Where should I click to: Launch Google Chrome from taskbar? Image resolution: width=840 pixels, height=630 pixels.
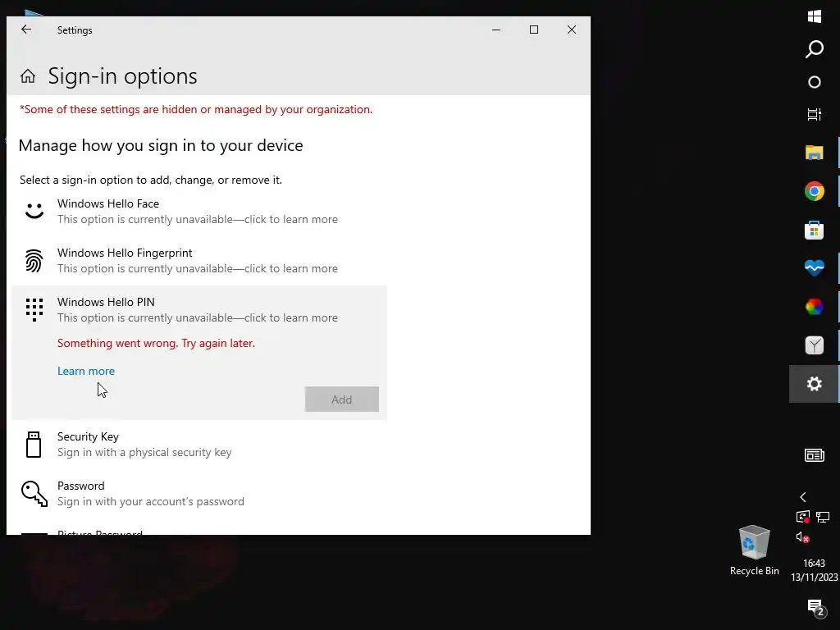pyautogui.click(x=815, y=191)
